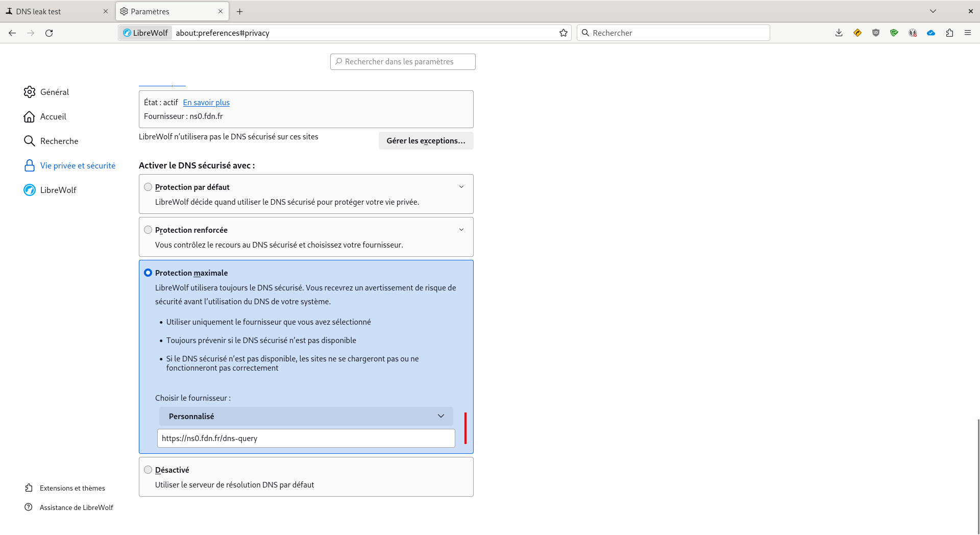Click the uBlock Origin shield icon
This screenshot has width=980, height=535.
(876, 33)
